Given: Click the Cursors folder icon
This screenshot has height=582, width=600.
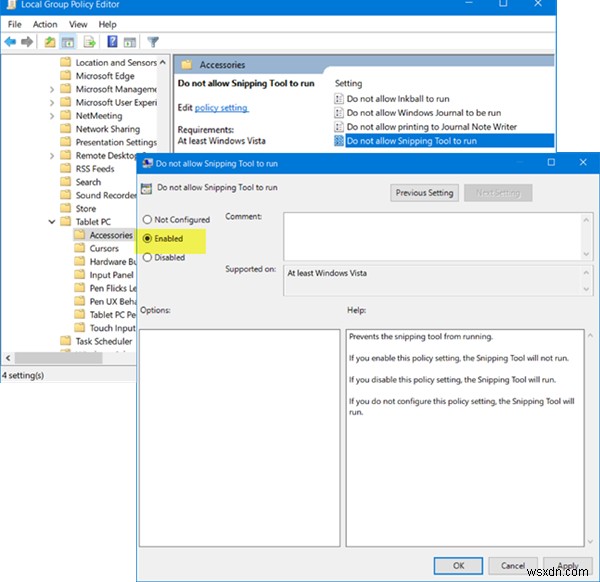Looking at the screenshot, I should 80,248.
